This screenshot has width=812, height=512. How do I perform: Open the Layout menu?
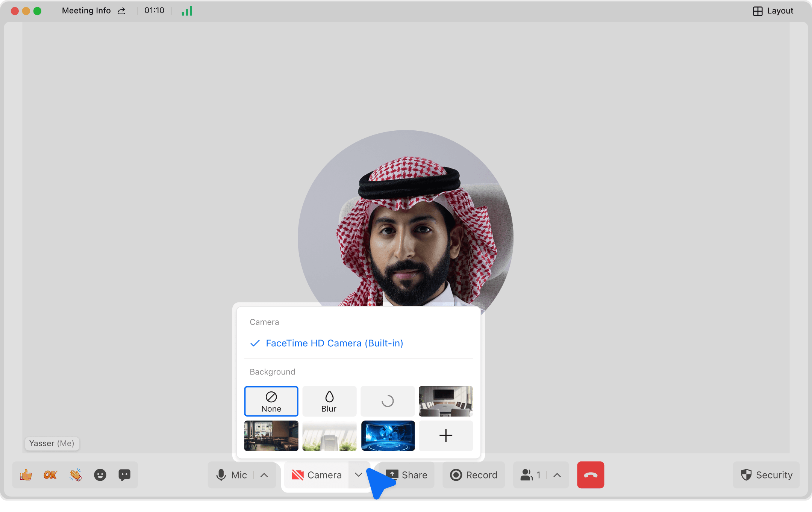773,11
